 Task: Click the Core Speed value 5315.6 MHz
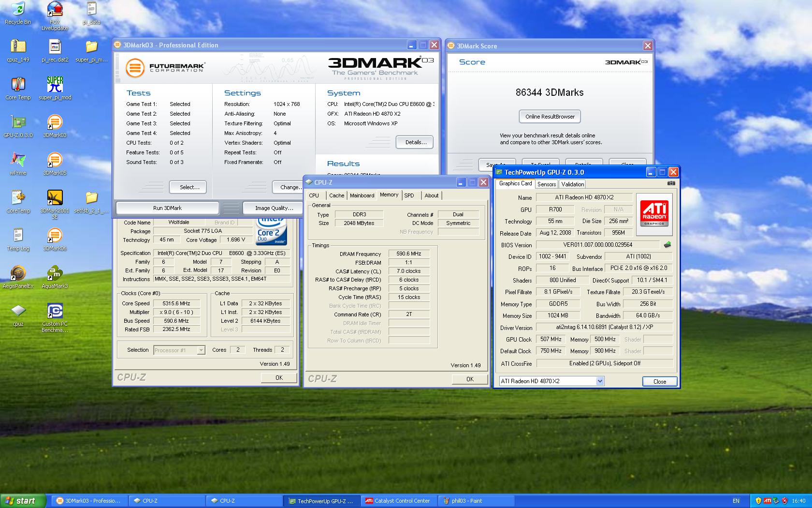pyautogui.click(x=176, y=303)
